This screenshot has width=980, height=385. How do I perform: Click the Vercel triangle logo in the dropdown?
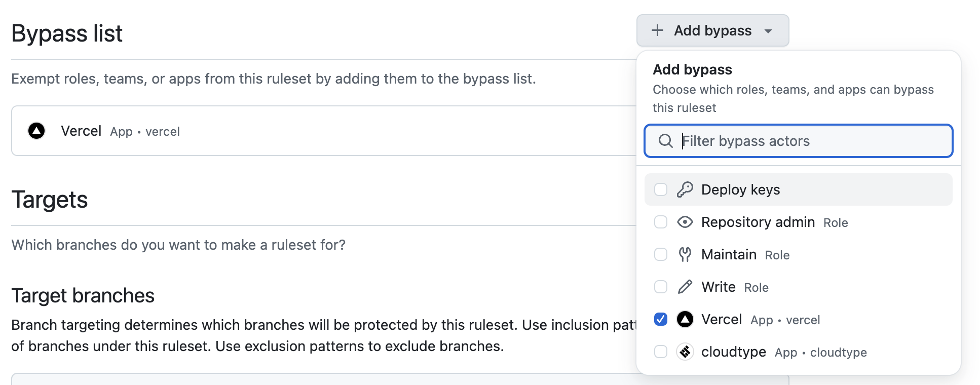(x=685, y=319)
